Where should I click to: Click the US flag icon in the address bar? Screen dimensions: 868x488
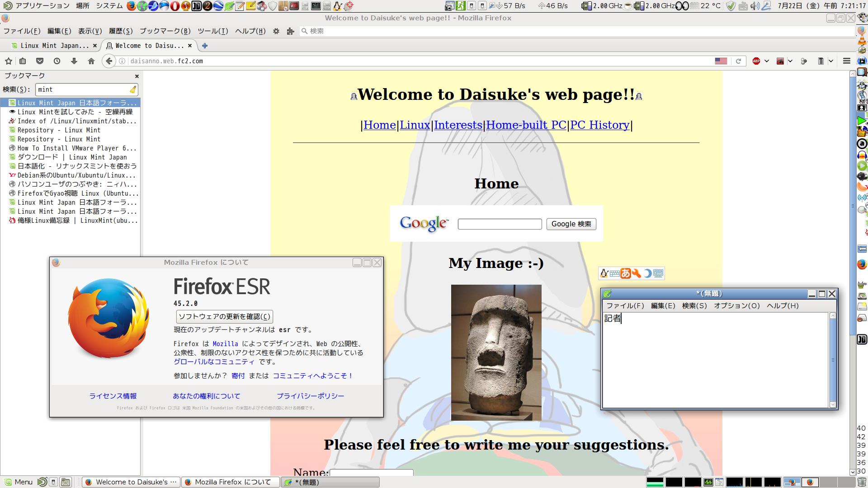click(x=721, y=61)
